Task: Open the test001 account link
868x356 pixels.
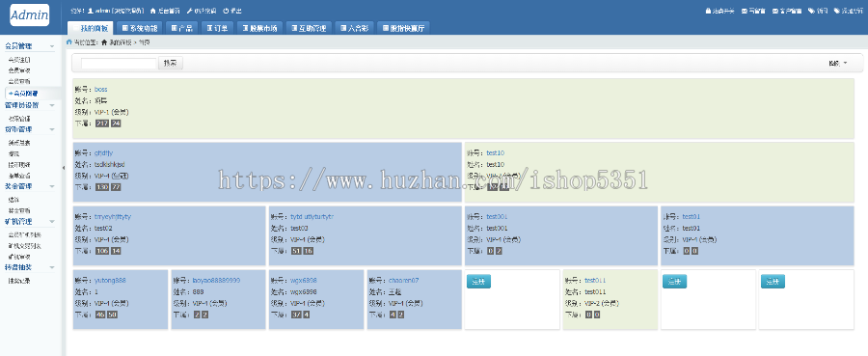Action: click(497, 216)
